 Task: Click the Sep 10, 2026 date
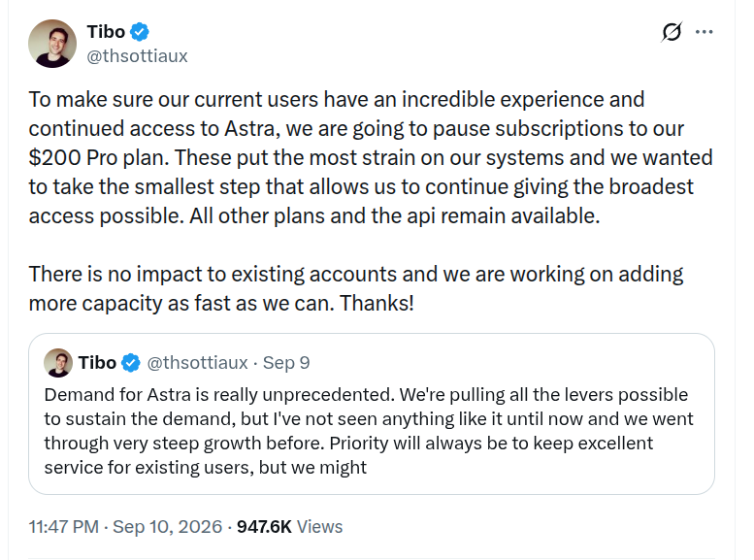(167, 527)
